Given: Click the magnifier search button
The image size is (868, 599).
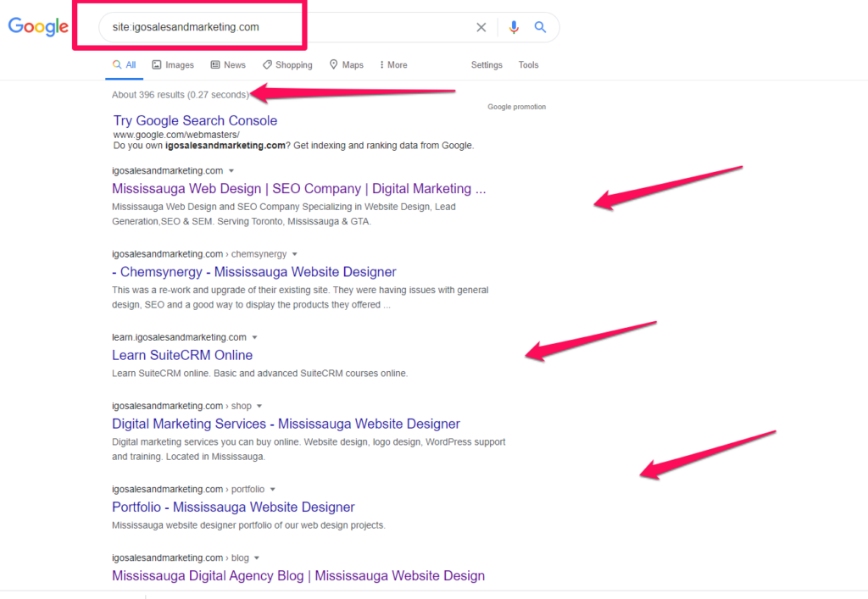Looking at the screenshot, I should coord(540,27).
